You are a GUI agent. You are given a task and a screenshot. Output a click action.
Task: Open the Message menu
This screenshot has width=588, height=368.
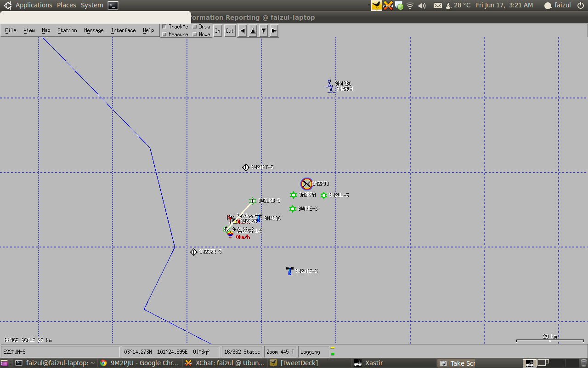(94, 30)
